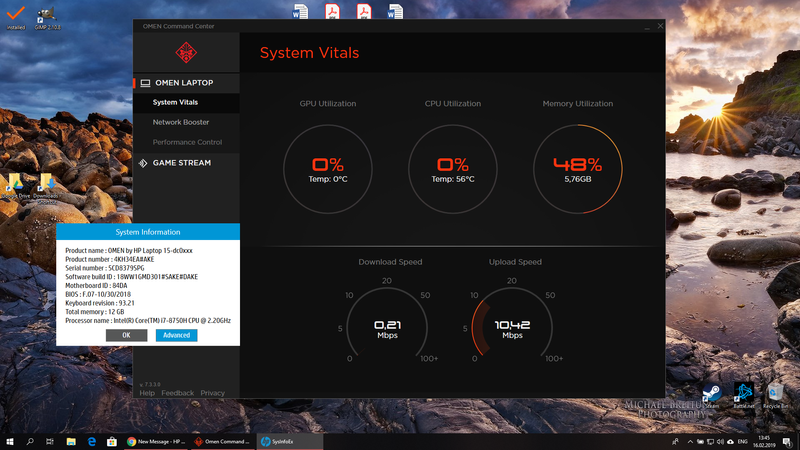
Task: Open the Recycle Bin icon
Action: [x=776, y=392]
